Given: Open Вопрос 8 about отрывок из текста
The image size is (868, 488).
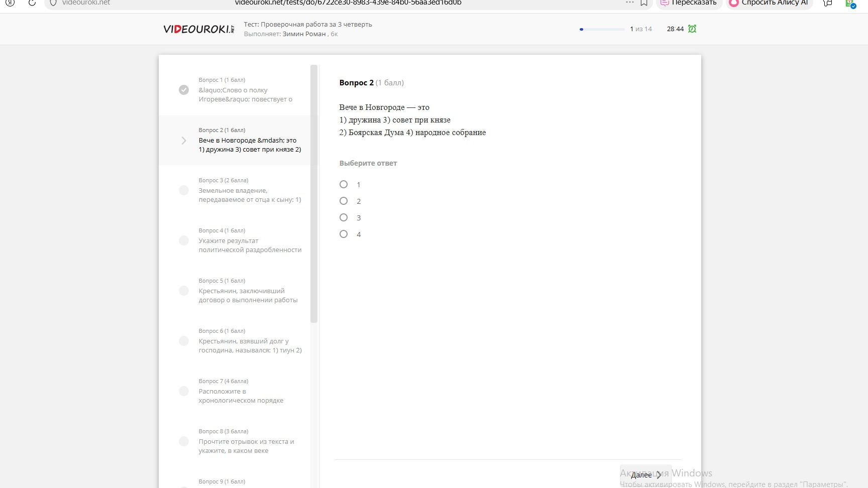Looking at the screenshot, I should (235, 441).
